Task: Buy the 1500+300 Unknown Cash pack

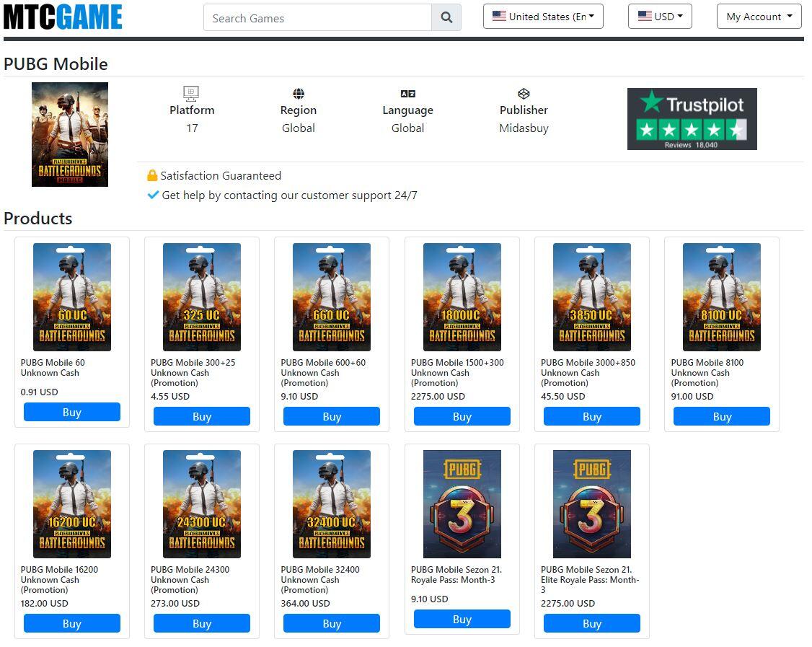Action: (462, 416)
